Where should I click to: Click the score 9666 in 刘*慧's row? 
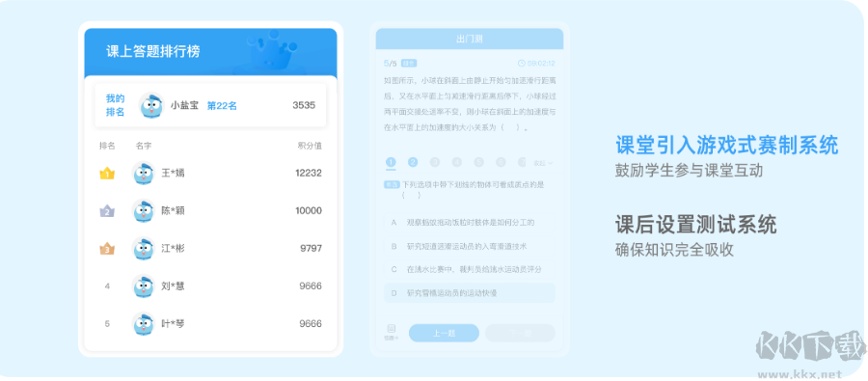(x=311, y=286)
